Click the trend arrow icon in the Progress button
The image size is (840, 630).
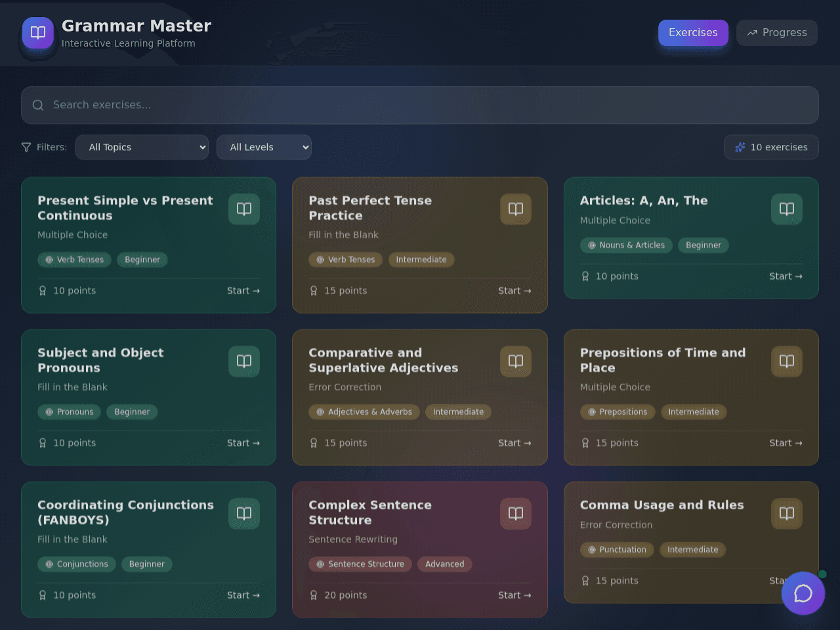(752, 33)
